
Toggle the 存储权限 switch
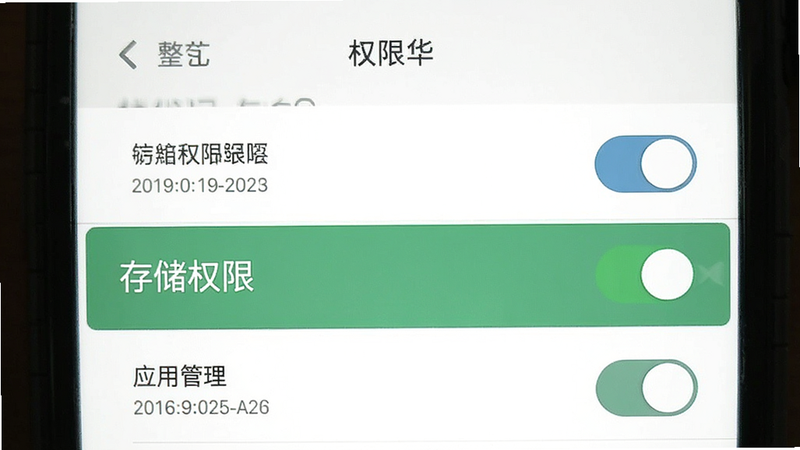[645, 274]
